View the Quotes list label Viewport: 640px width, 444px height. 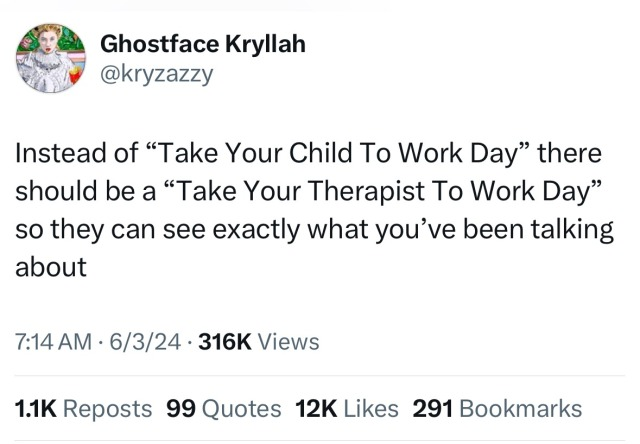[241, 408]
